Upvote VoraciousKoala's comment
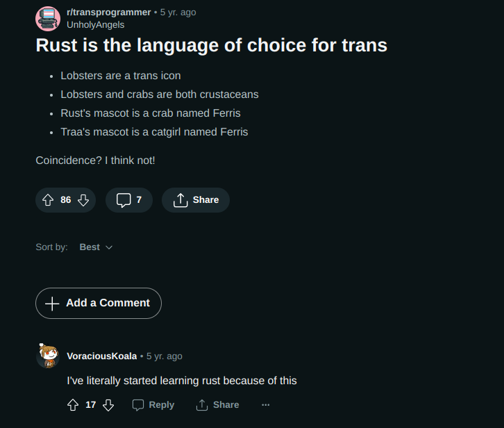 pyautogui.click(x=73, y=405)
